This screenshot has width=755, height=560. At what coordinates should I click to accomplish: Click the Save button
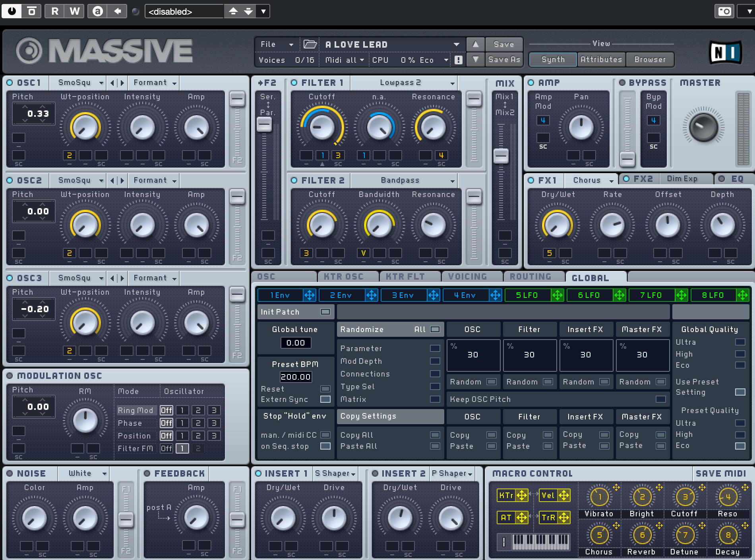pyautogui.click(x=504, y=44)
